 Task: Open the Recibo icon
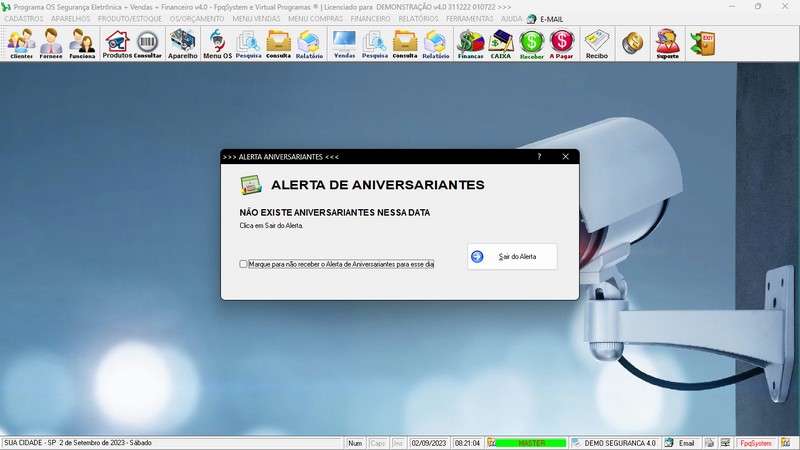pyautogui.click(x=597, y=44)
